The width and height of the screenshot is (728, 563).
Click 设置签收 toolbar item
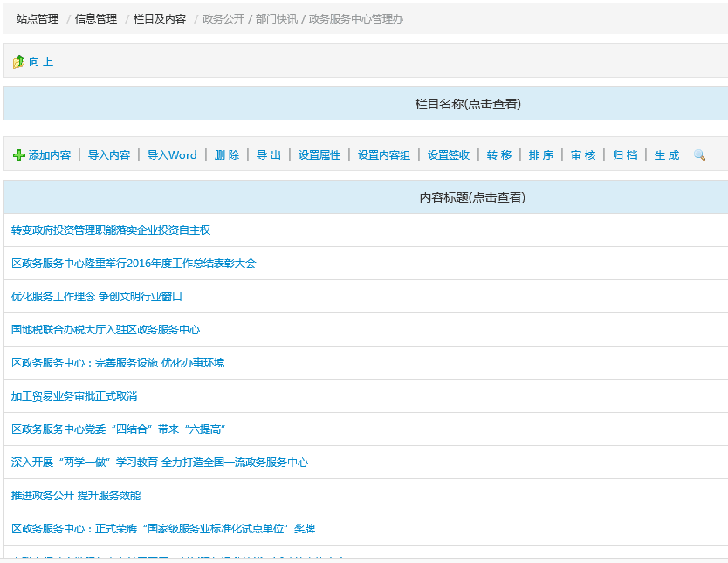coord(449,155)
